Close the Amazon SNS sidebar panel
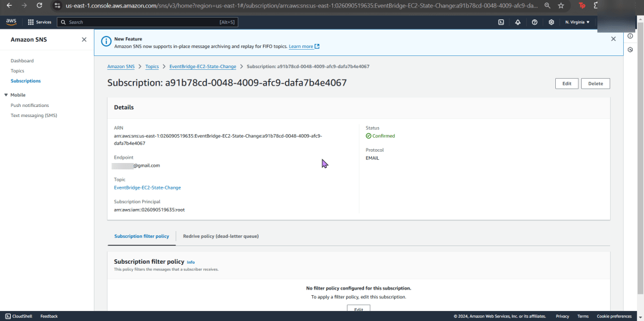The width and height of the screenshot is (644, 321). 84,40
